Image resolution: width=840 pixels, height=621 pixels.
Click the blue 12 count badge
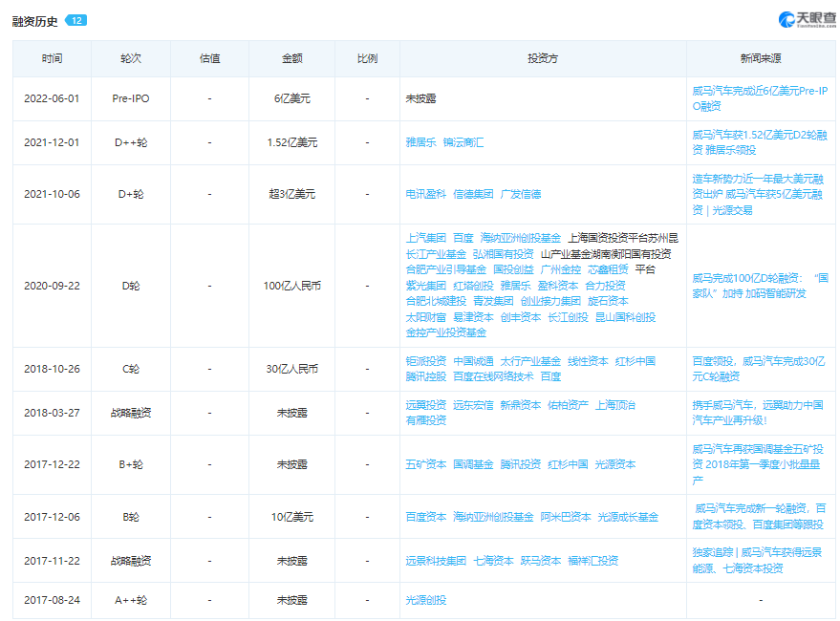75,20
